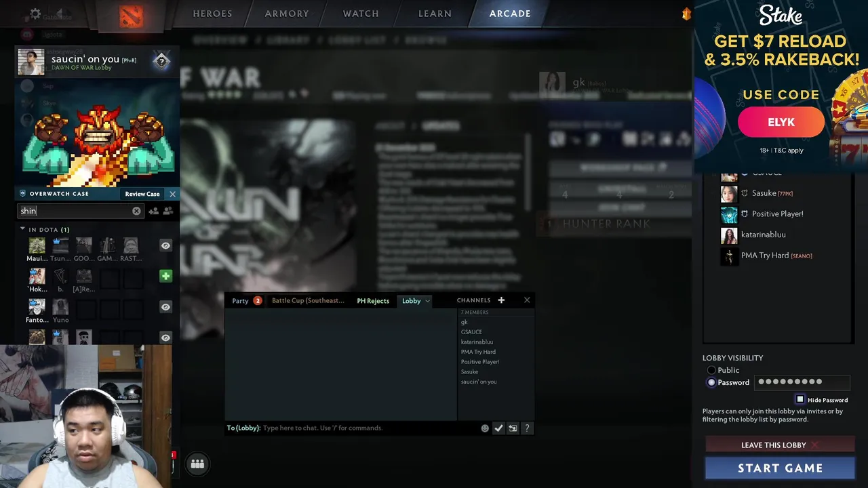Select the `Hok friend avatar
868x488 pixels.
pos(37,276)
